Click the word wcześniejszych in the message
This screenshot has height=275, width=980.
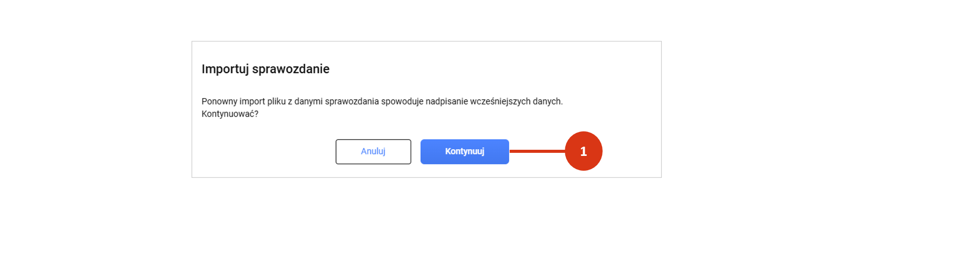click(500, 101)
